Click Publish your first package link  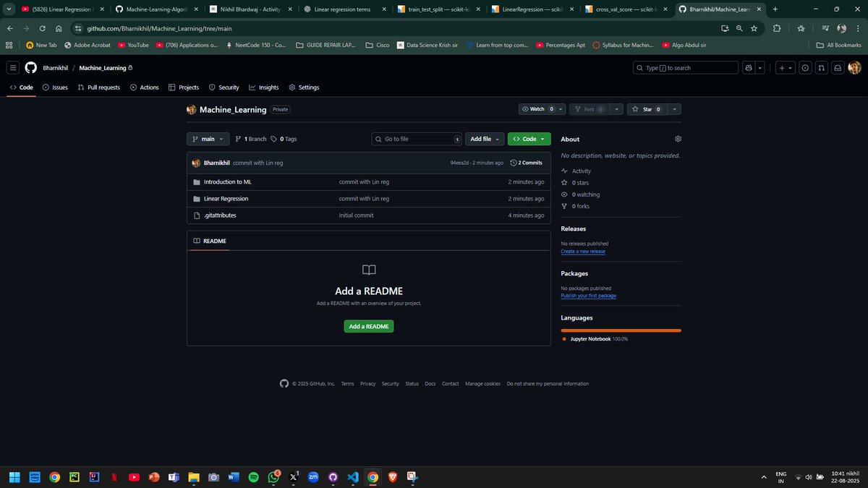coord(589,296)
